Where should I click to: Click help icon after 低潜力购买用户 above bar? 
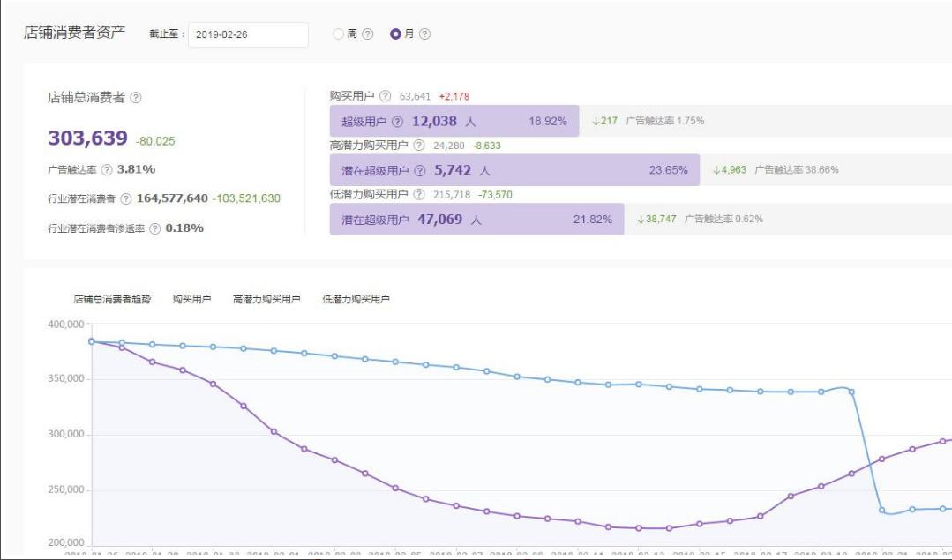tap(418, 195)
